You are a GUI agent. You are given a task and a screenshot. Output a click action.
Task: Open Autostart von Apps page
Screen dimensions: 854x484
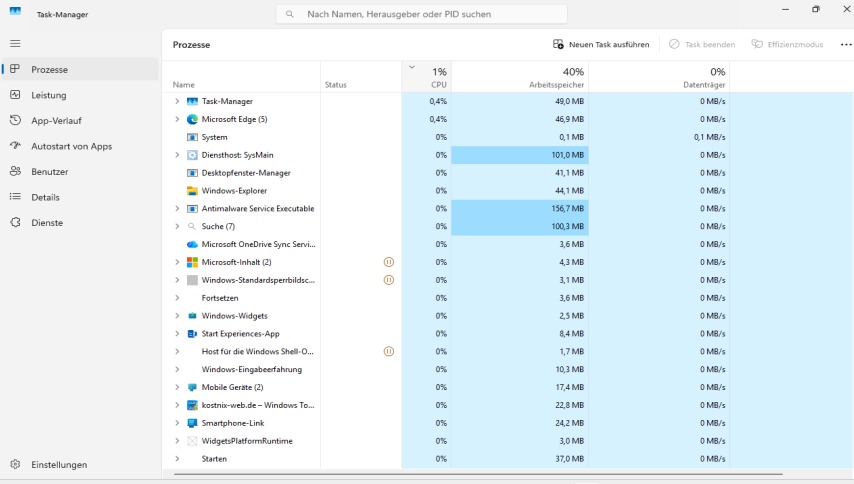(80, 146)
